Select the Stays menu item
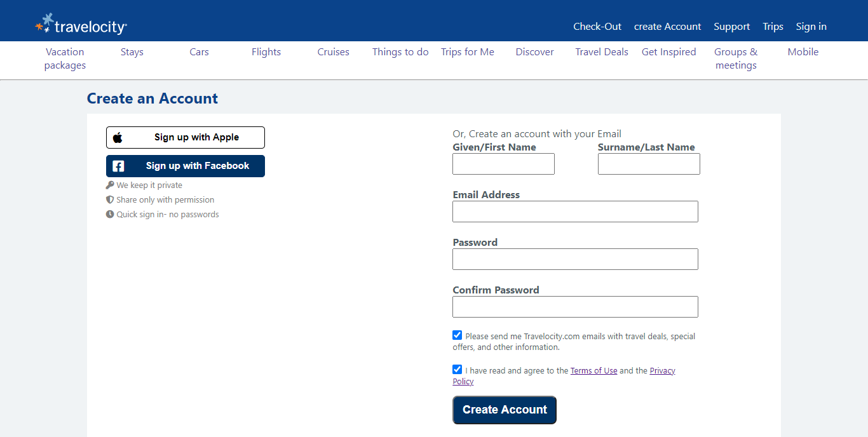 pos(132,52)
